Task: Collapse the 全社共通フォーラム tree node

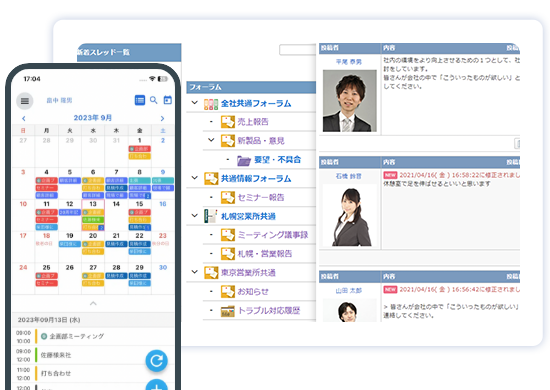Action: (x=195, y=103)
